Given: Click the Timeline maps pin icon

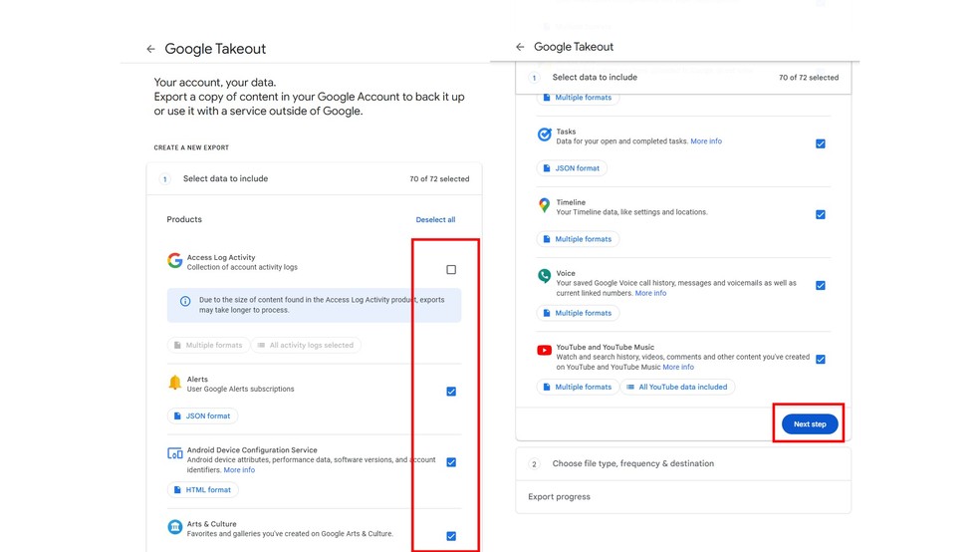Looking at the screenshot, I should (544, 205).
